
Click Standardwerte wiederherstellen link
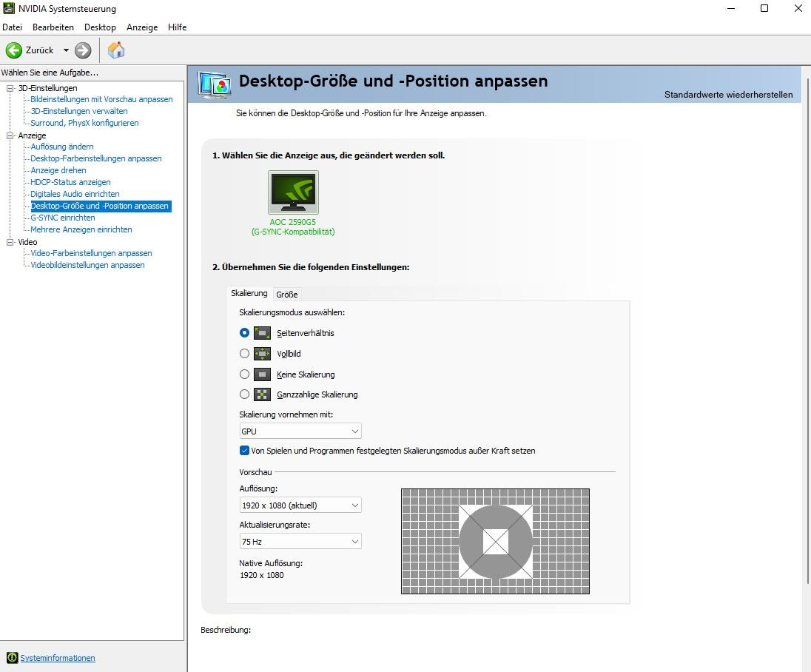[728, 95]
